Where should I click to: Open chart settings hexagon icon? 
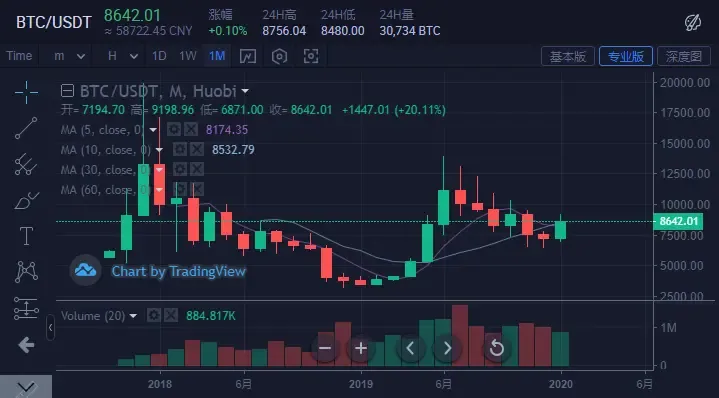[x=279, y=56]
